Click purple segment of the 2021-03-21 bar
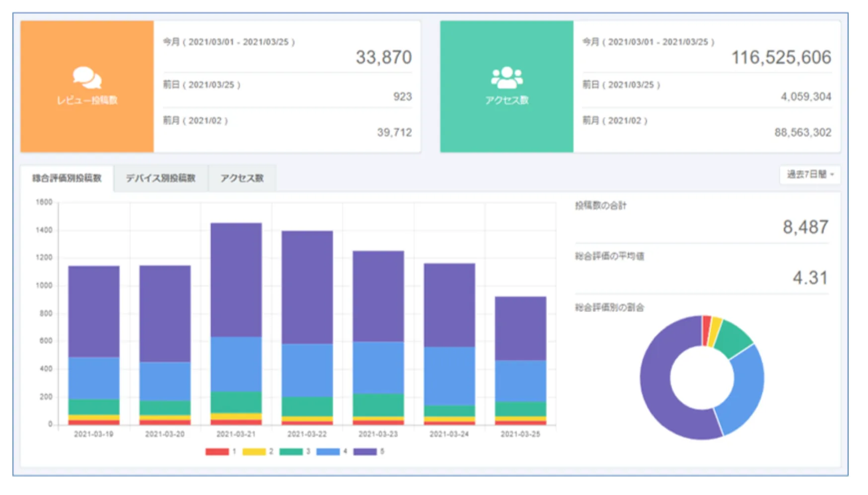This screenshot has height=495, width=868. point(236,279)
